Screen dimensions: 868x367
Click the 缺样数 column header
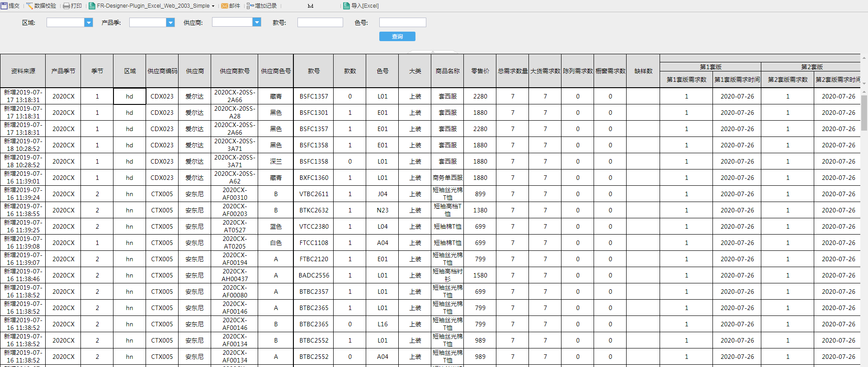(x=643, y=71)
